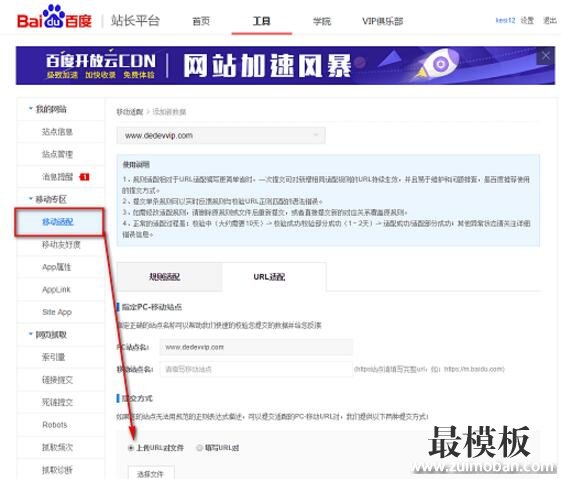Open 消息提醒 in the sidebar

pos(57,177)
